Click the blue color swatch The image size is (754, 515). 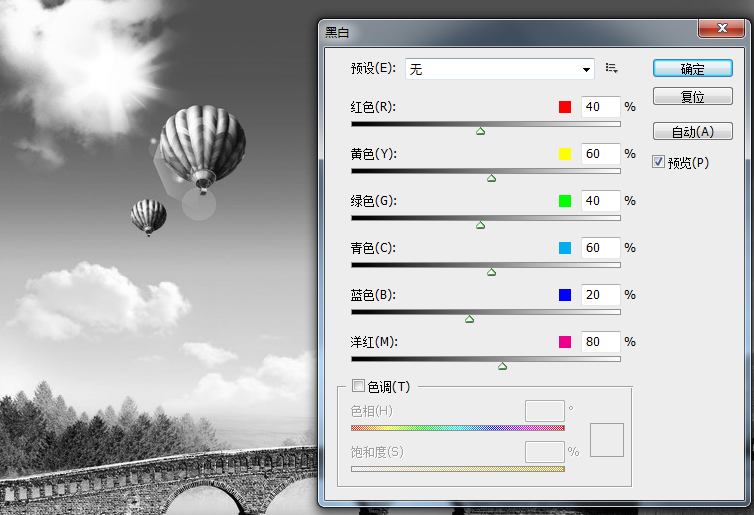click(565, 295)
